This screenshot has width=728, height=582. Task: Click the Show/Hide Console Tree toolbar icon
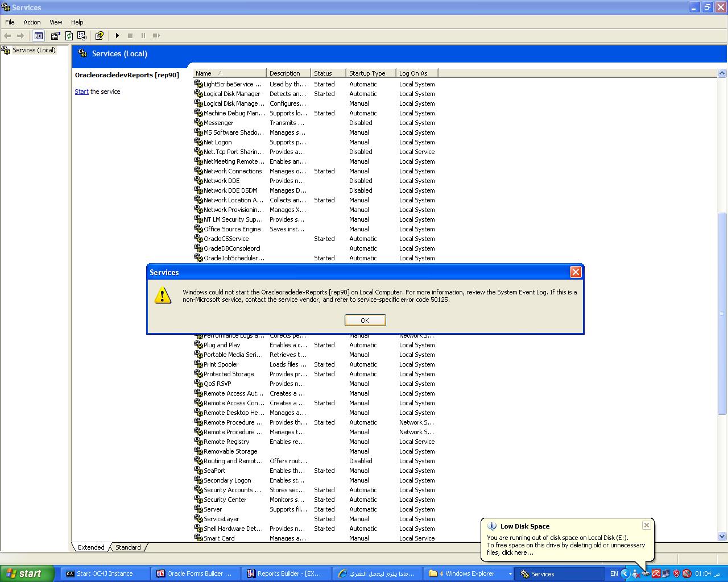38,36
